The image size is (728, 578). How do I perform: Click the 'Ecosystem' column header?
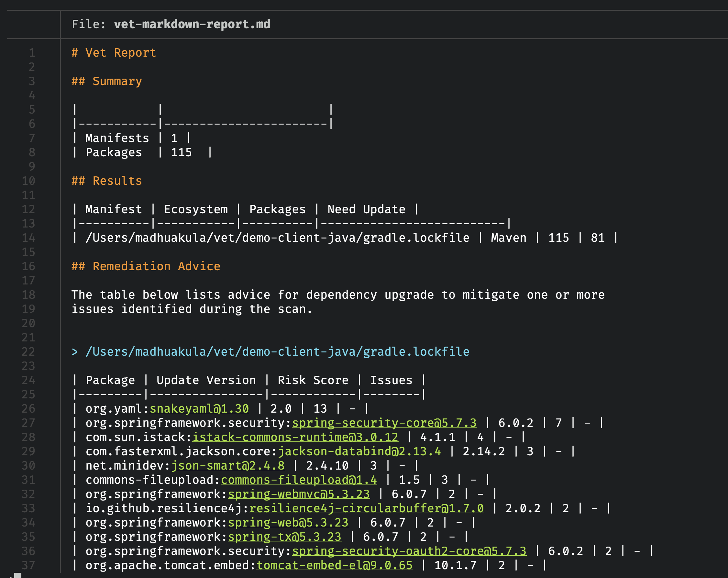click(196, 209)
